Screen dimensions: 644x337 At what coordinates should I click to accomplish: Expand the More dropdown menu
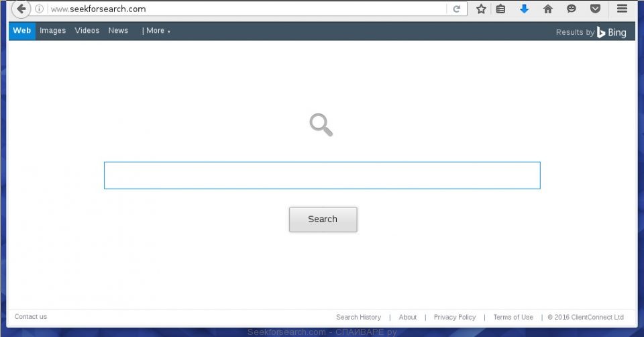click(156, 31)
